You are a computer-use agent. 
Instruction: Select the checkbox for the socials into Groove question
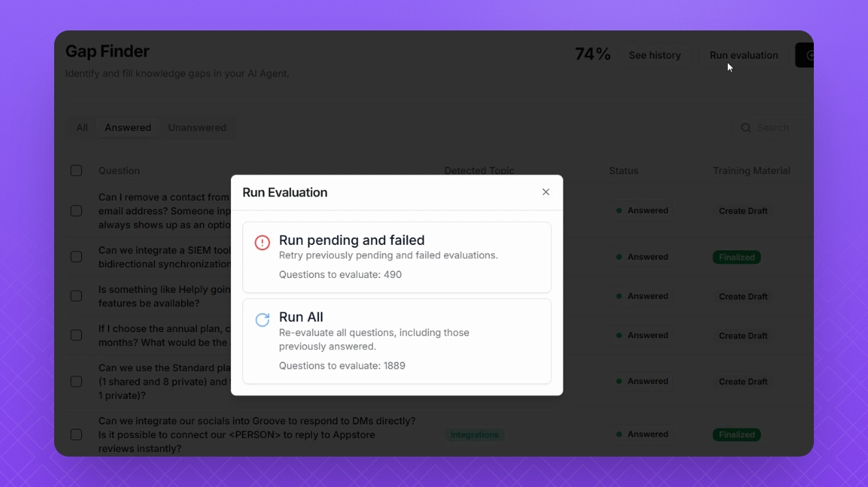tap(77, 434)
